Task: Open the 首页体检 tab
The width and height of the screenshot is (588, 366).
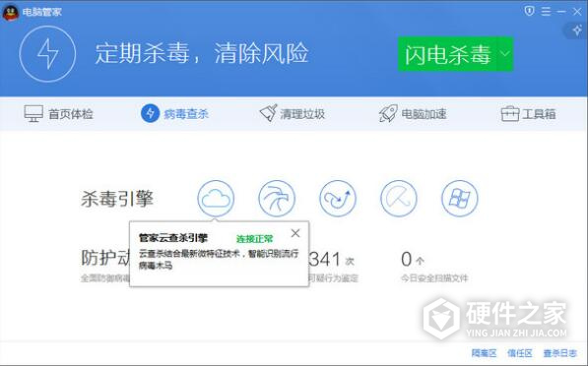Action: pyautogui.click(x=58, y=113)
